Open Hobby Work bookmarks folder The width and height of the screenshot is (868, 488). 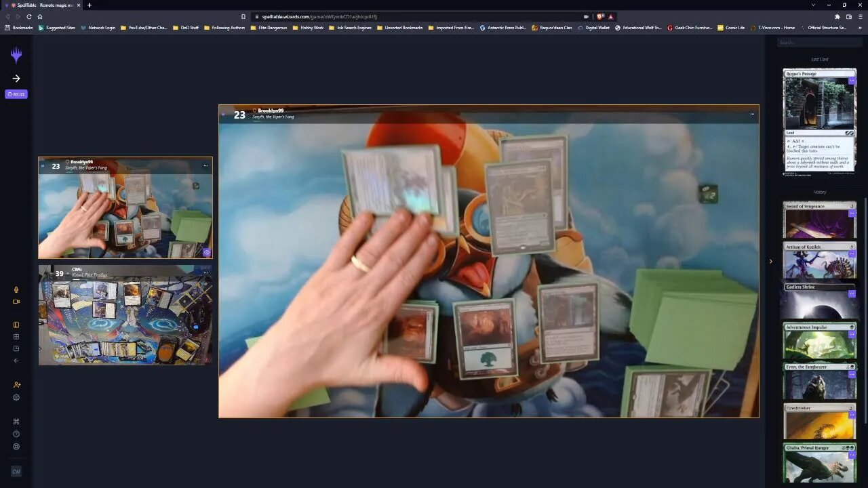pyautogui.click(x=309, y=28)
